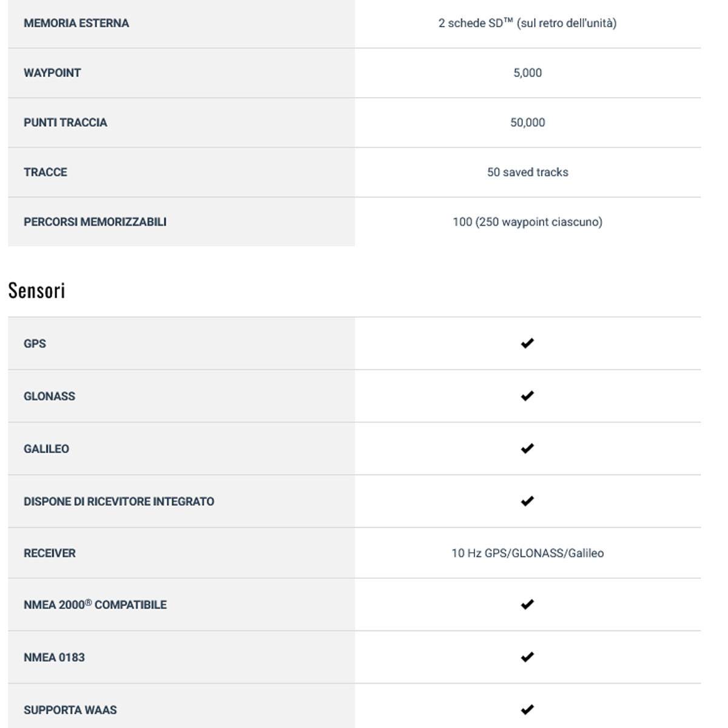Click the GPS checkmark icon
Viewport: 728px width, 728px height.
point(527,343)
